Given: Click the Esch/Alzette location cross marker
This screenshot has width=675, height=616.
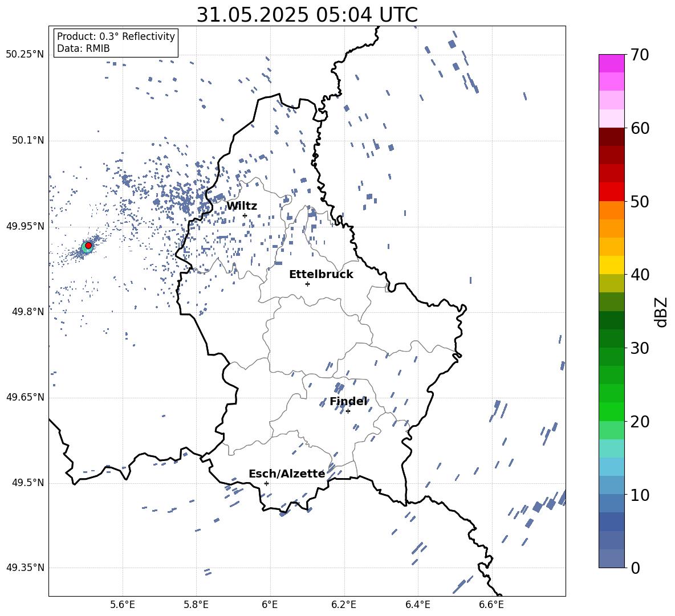Looking at the screenshot, I should coord(266,483).
